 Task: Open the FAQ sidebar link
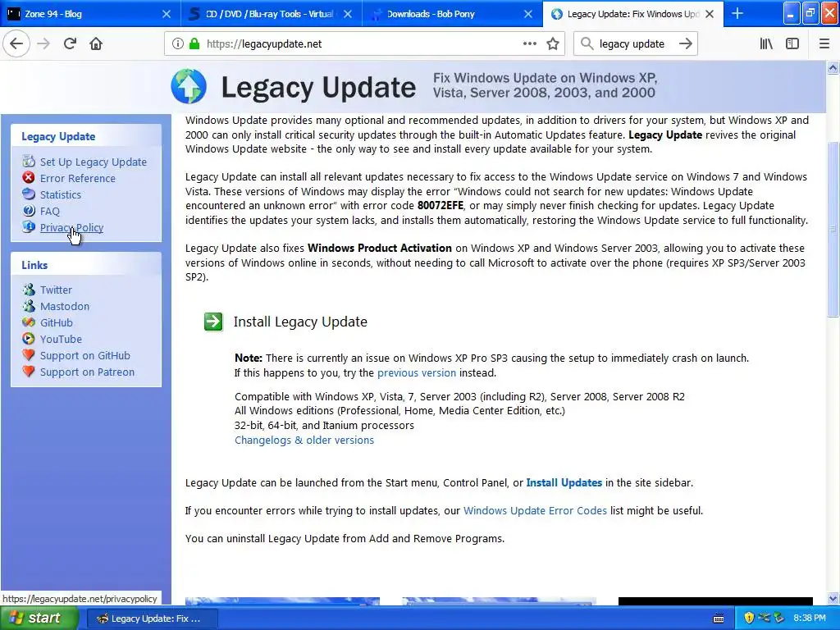[x=50, y=211]
